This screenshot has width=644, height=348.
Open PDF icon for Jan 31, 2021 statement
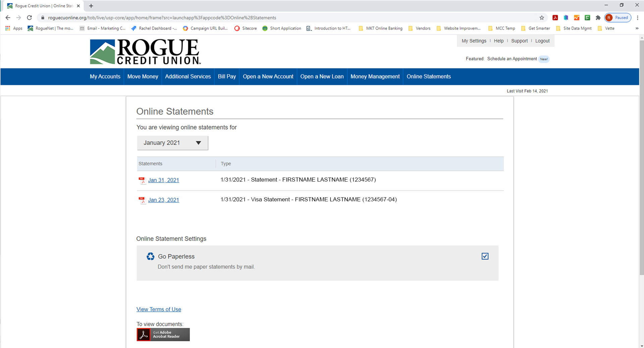tap(142, 181)
